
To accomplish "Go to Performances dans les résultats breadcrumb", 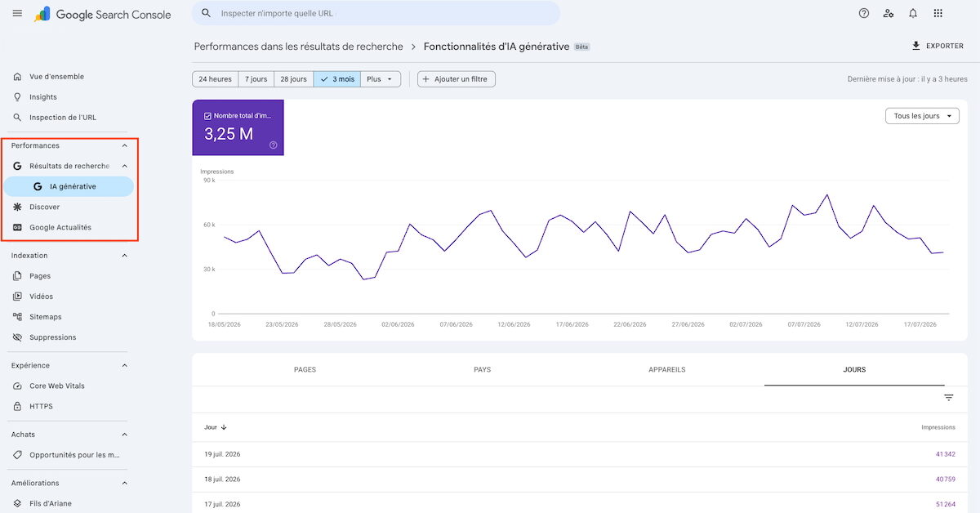I will point(299,47).
